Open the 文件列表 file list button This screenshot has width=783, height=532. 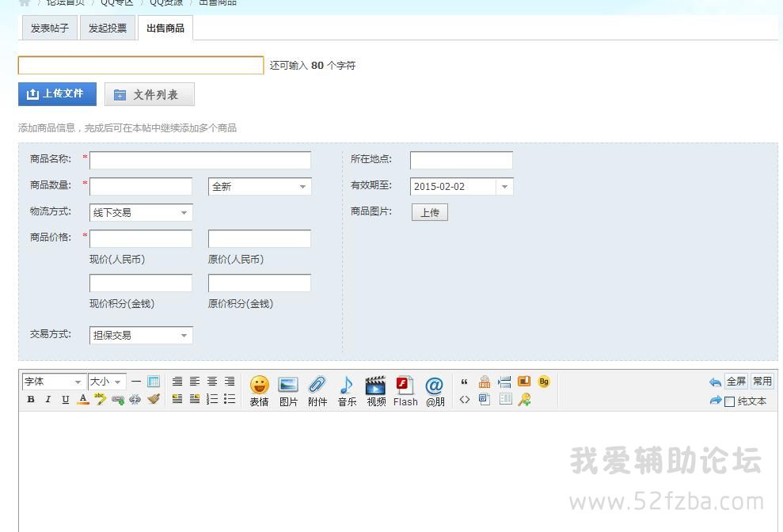click(x=150, y=94)
